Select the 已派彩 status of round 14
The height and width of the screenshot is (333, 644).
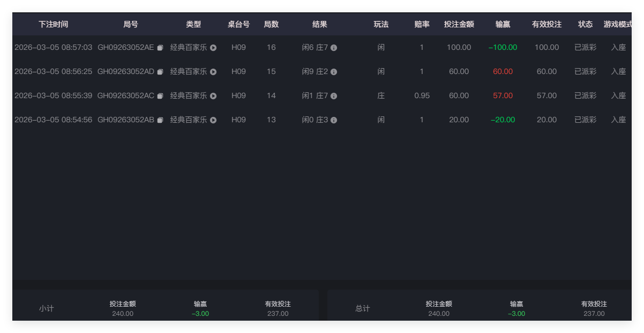click(x=585, y=95)
